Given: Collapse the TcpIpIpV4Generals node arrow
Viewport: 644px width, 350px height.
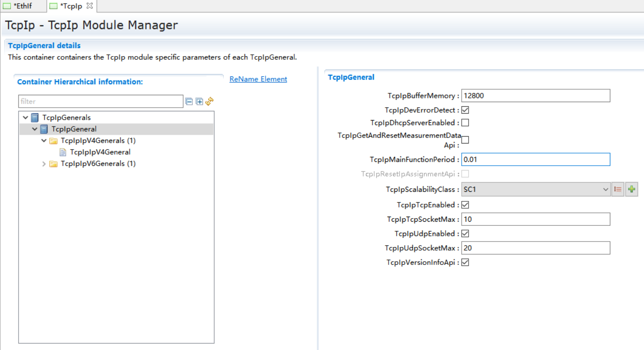Looking at the screenshot, I should pos(44,141).
